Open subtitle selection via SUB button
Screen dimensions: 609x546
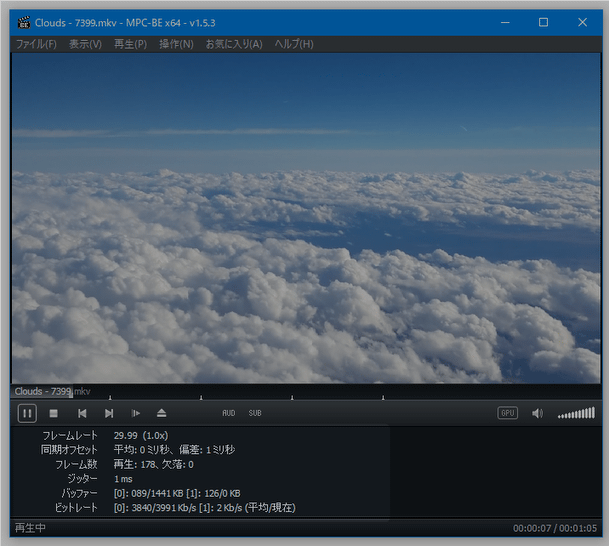(255, 413)
